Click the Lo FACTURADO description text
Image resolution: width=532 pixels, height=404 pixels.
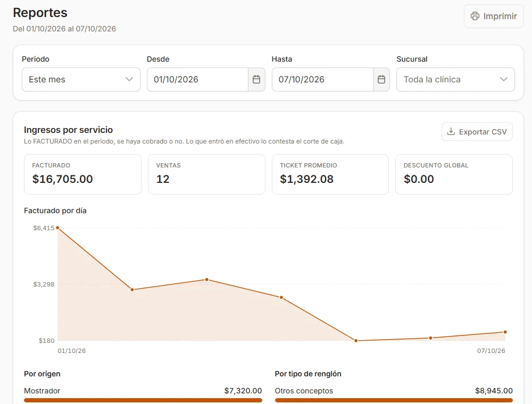[184, 141]
